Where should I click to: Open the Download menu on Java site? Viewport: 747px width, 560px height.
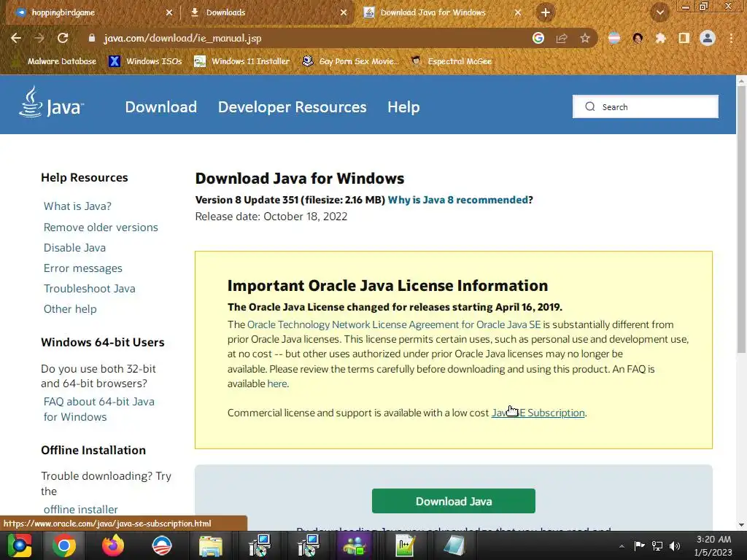[161, 106]
